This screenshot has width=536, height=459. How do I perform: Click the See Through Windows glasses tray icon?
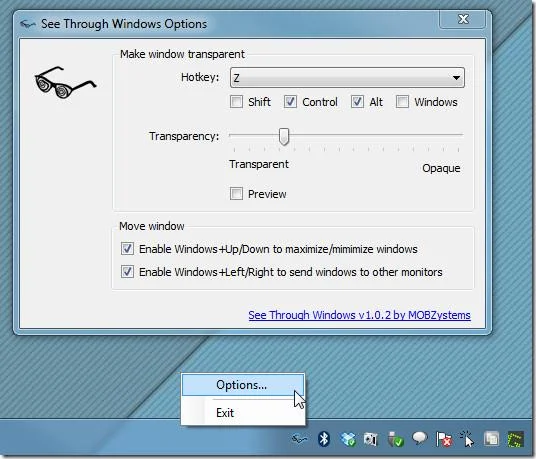(x=299, y=438)
